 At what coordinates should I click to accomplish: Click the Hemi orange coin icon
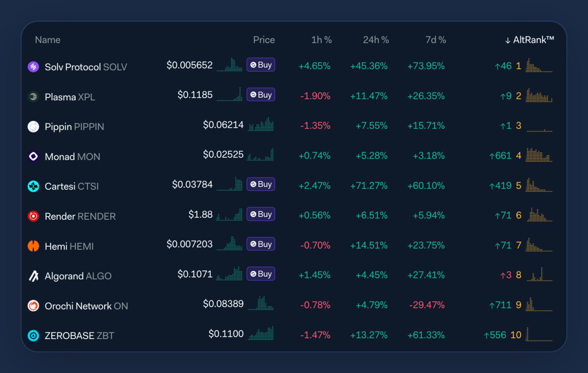point(33,246)
